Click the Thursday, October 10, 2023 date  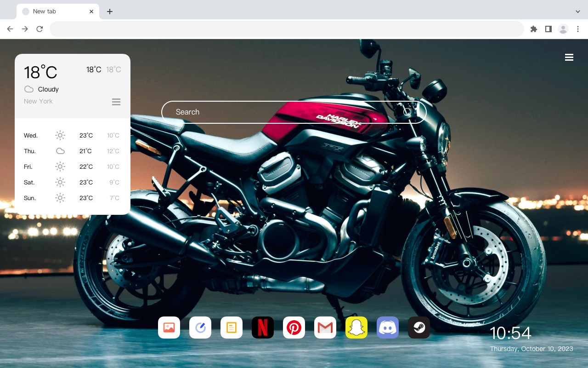point(531,349)
